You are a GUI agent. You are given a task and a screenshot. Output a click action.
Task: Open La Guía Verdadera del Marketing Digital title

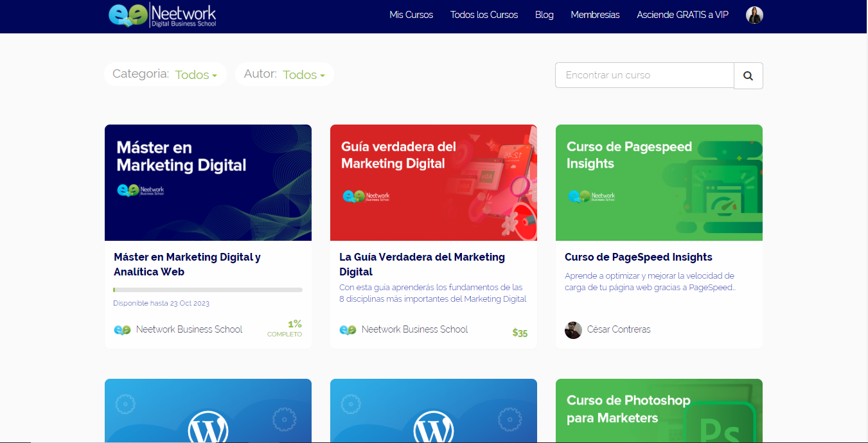(x=422, y=264)
